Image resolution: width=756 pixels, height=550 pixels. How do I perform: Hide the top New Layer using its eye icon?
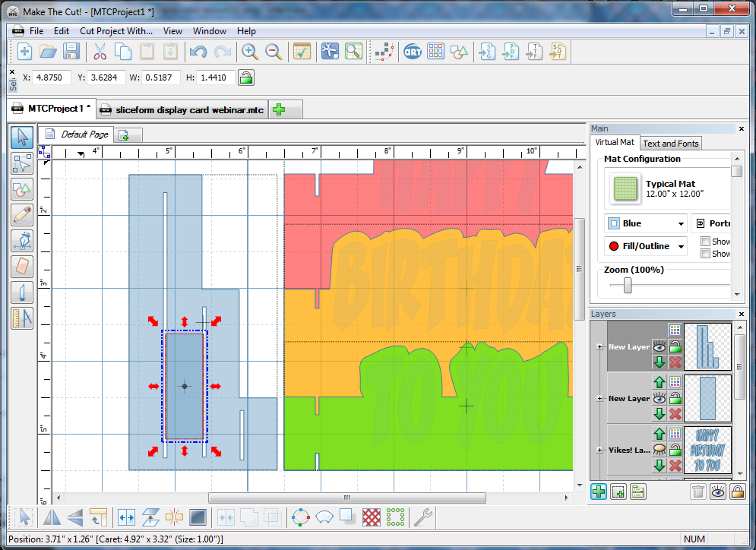659,346
